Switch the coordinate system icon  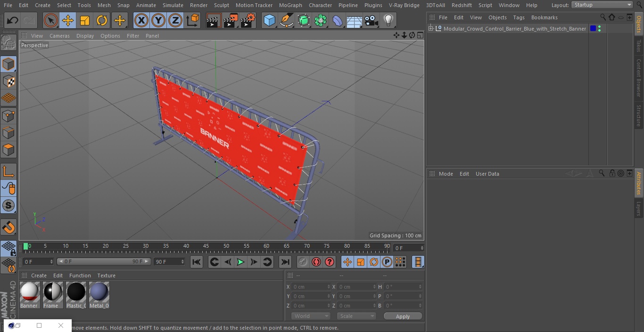tap(193, 20)
